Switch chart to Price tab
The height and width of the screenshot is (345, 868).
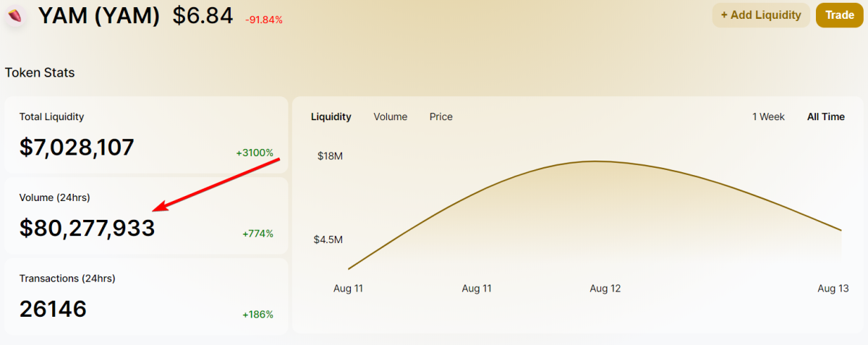coord(441,116)
